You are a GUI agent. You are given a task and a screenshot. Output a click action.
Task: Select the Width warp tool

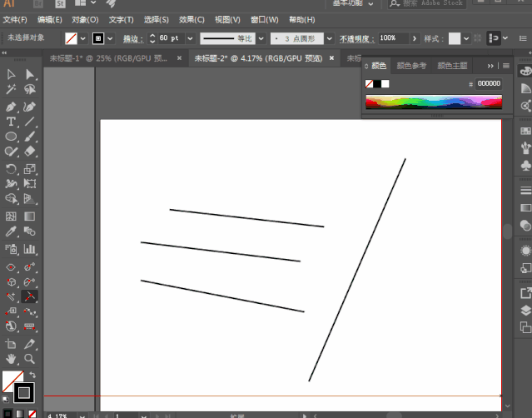(x=11, y=183)
